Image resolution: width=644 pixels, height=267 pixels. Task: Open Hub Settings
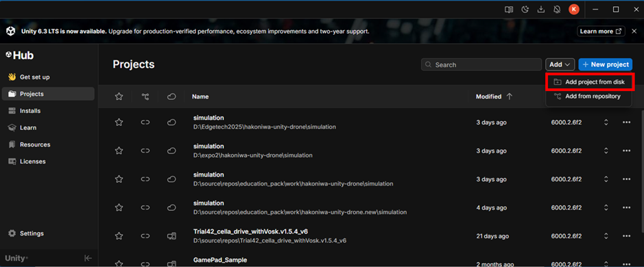coord(48,233)
